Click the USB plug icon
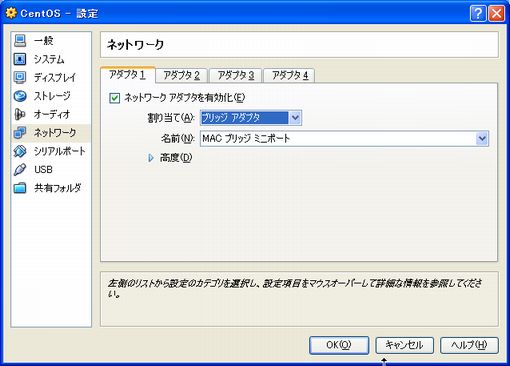Image resolution: width=510 pixels, height=366 pixels. pos(20,169)
